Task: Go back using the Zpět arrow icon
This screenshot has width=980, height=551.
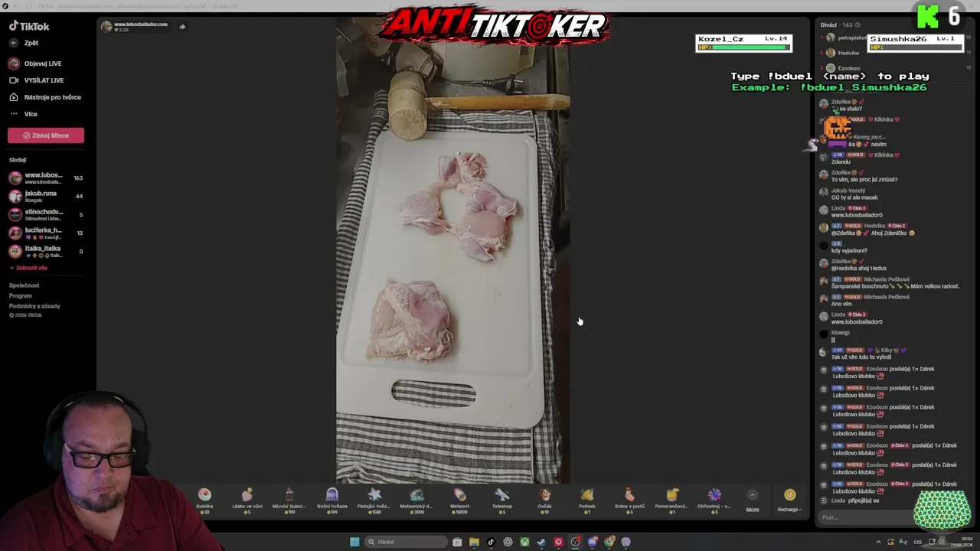Action: pos(14,43)
